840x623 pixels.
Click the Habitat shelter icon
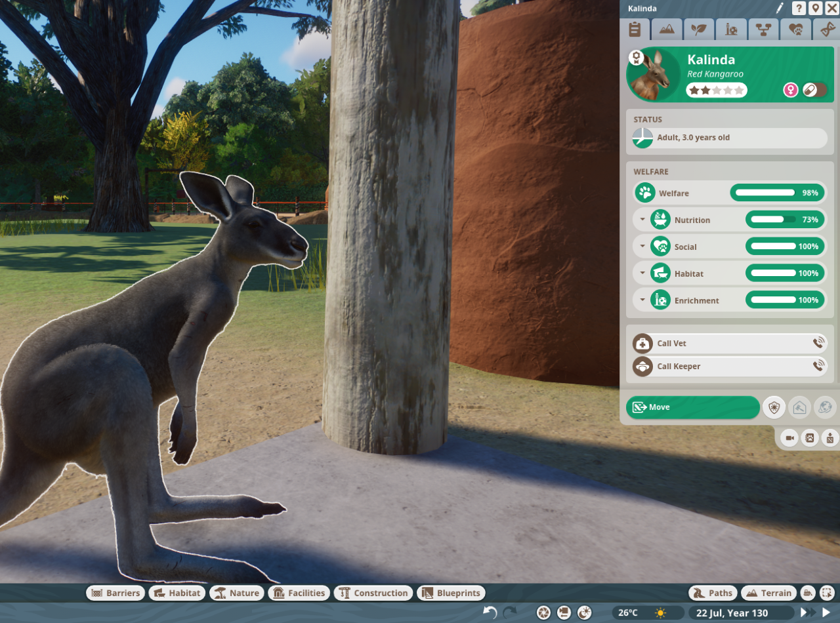660,273
